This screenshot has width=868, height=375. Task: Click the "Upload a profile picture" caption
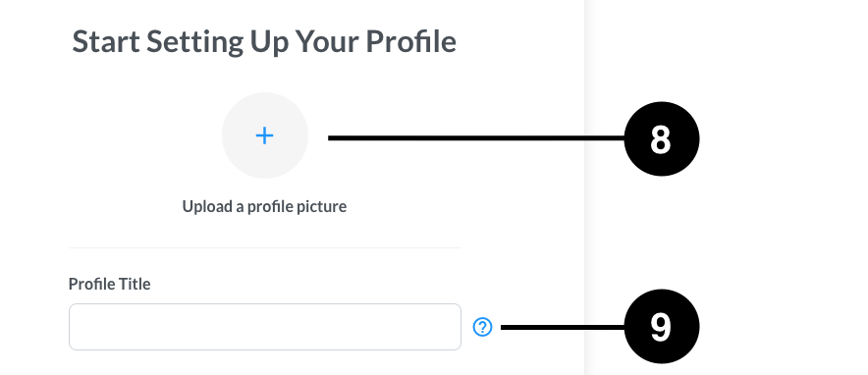click(x=264, y=206)
